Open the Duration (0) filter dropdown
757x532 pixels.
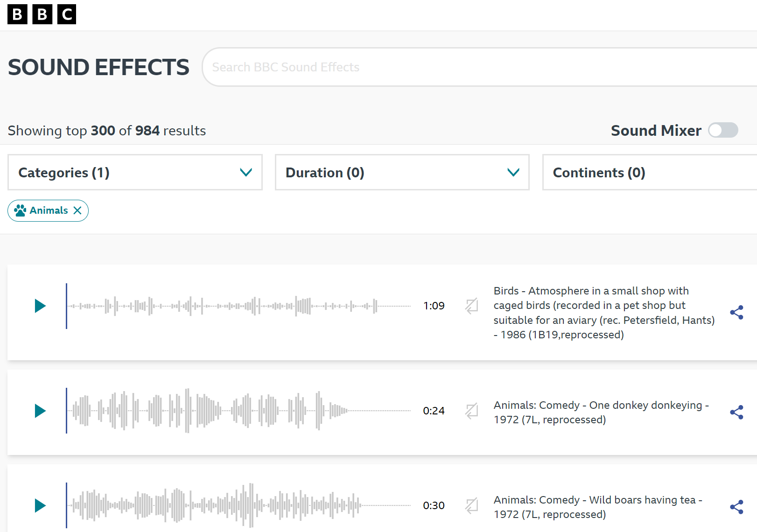402,173
